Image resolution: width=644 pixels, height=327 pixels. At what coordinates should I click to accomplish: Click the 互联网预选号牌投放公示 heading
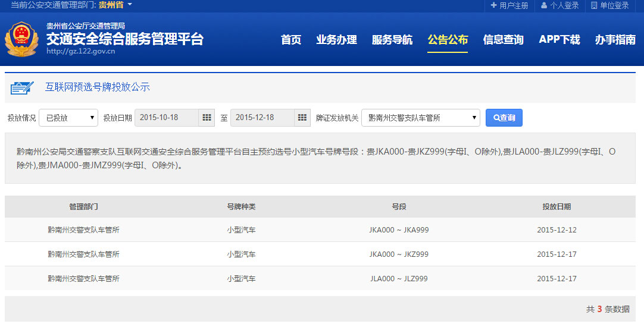[x=98, y=87]
